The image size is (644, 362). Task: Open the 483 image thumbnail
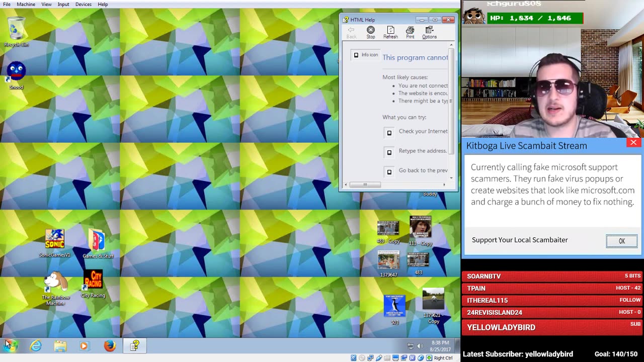(x=418, y=264)
